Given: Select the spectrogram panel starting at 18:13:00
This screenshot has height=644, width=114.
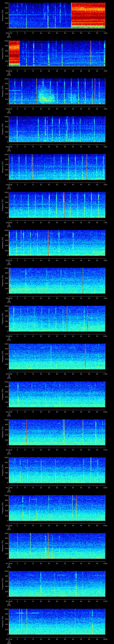Looking at the screenshot, I should (57, 470).
